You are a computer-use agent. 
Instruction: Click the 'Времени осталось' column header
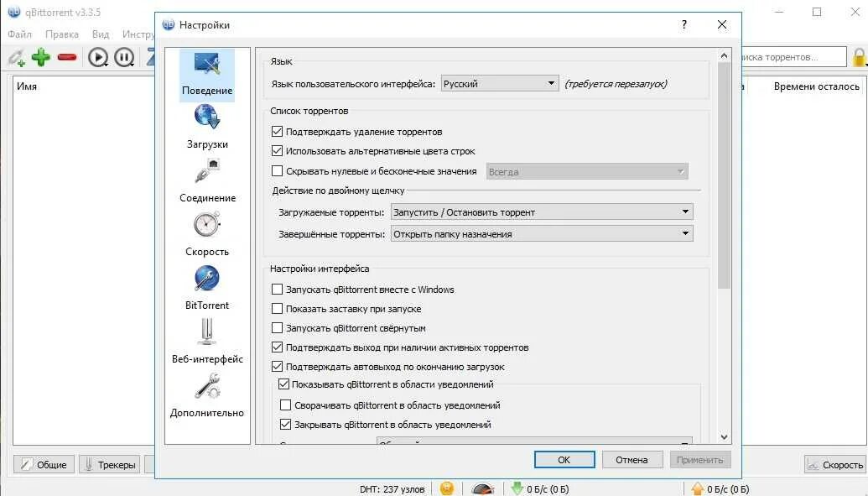(x=817, y=86)
